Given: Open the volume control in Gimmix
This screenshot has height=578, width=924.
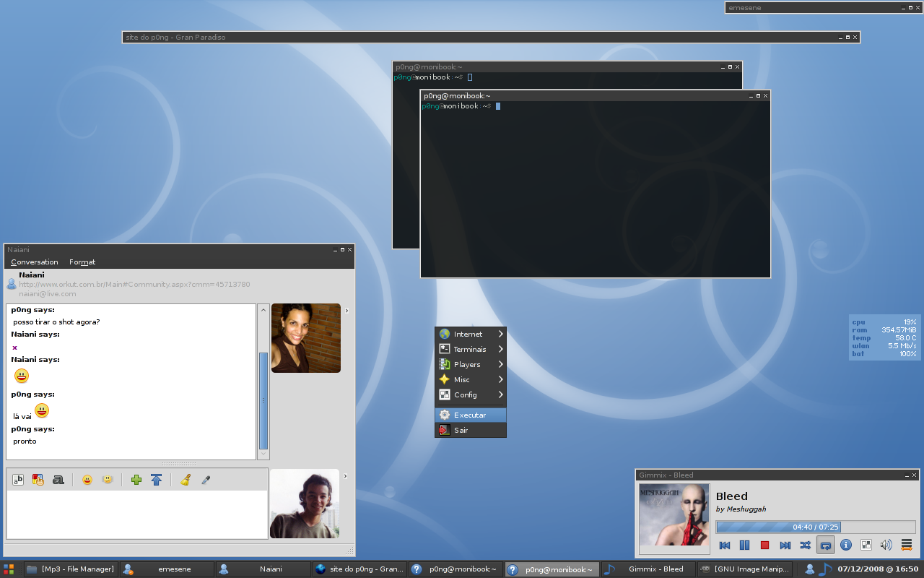Looking at the screenshot, I should click(886, 545).
